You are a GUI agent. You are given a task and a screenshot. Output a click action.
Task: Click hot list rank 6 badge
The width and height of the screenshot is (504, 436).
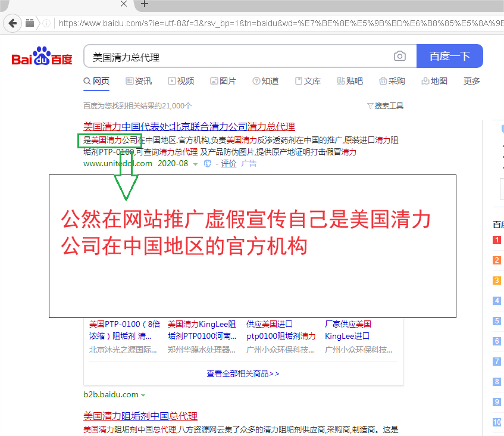(x=497, y=341)
